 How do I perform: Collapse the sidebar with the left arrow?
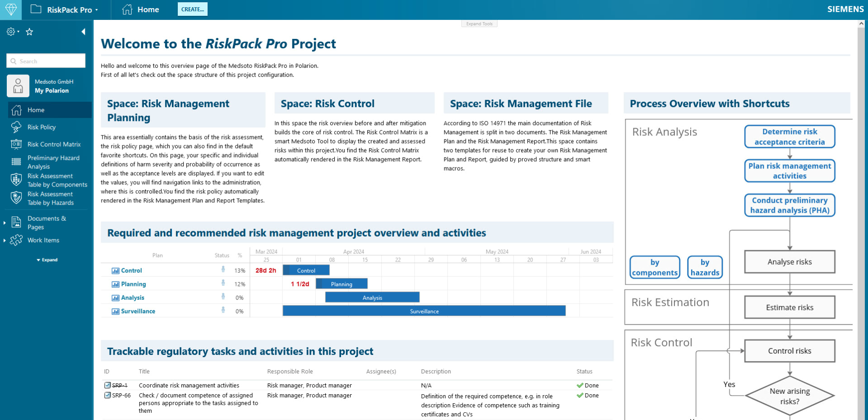[83, 32]
